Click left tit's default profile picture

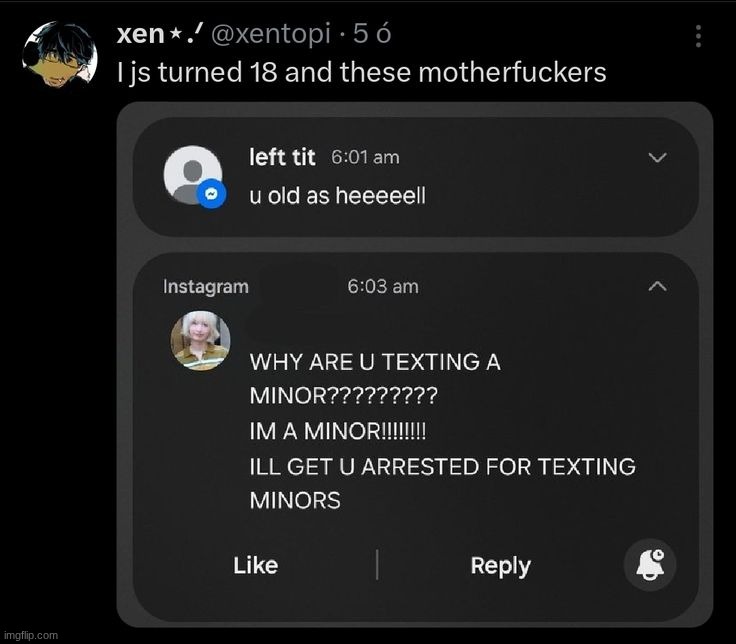click(x=191, y=173)
